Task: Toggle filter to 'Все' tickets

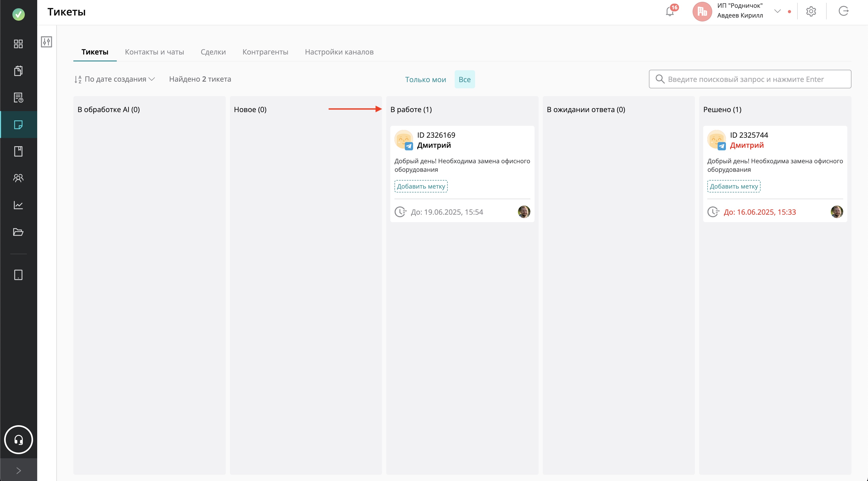Action: [x=464, y=80]
